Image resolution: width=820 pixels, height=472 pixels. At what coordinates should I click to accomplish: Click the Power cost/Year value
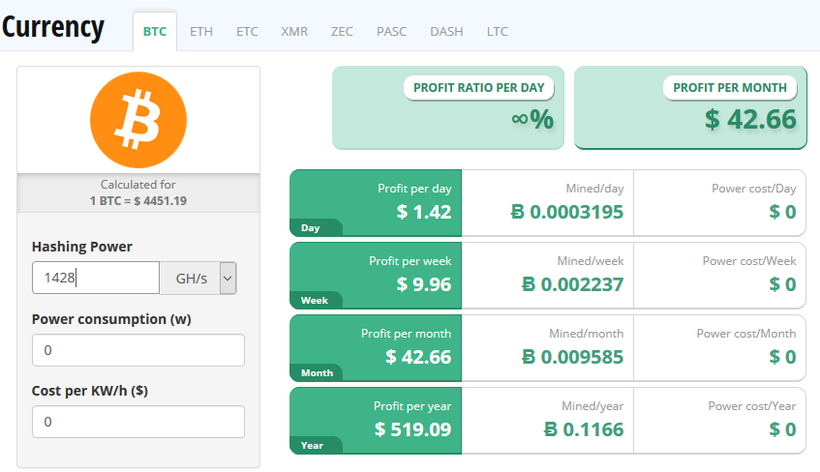[782, 430]
